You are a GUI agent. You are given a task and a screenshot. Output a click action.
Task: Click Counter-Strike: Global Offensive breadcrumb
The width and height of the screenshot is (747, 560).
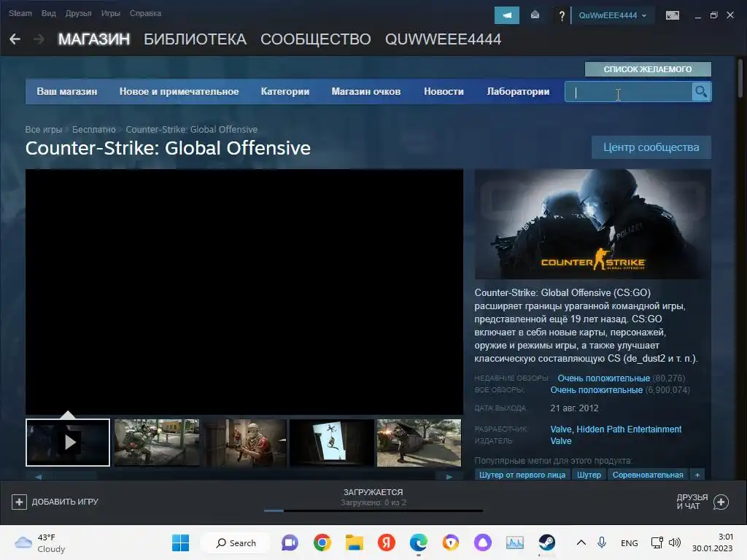tap(192, 130)
